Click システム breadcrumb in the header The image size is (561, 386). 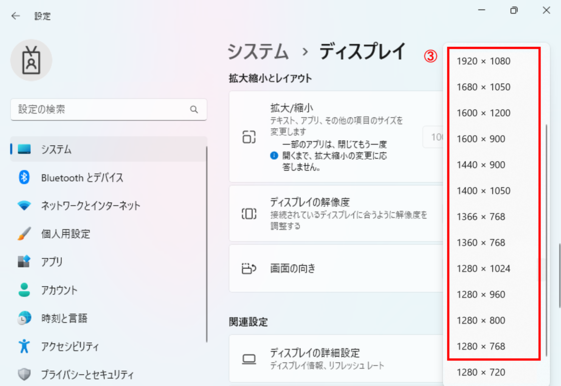pyautogui.click(x=258, y=51)
